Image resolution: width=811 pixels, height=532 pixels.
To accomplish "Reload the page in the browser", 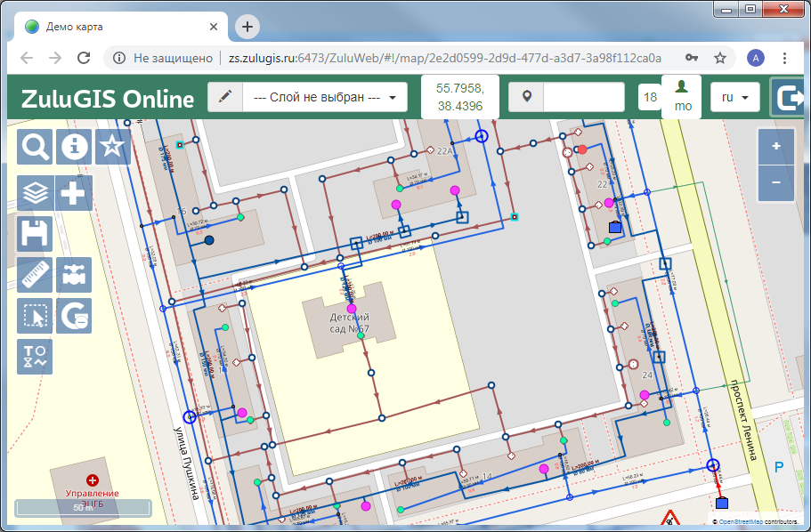I will (84, 58).
